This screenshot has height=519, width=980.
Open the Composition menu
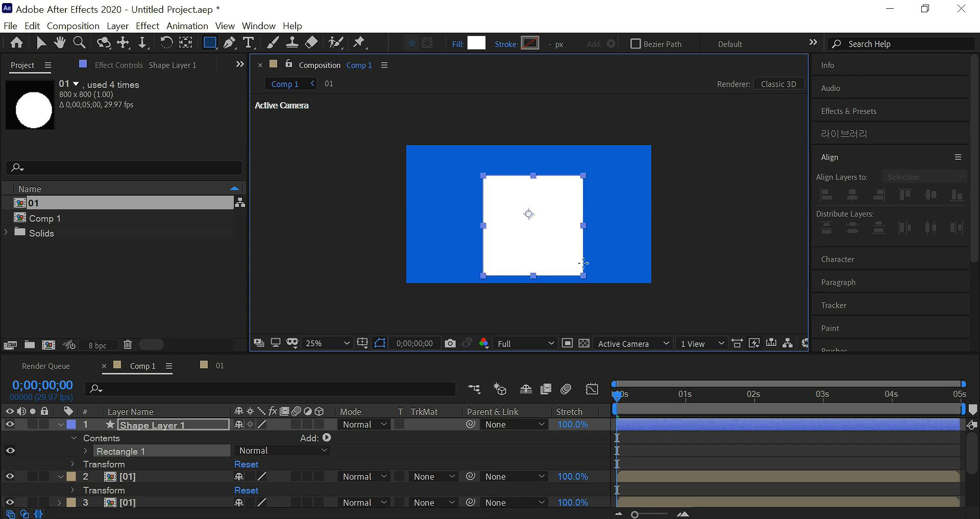coord(73,26)
